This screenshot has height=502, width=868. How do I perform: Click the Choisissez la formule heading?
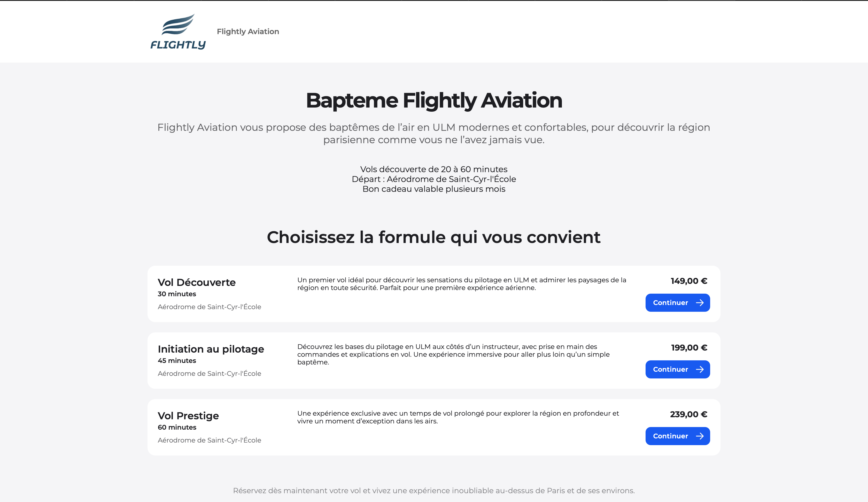434,237
